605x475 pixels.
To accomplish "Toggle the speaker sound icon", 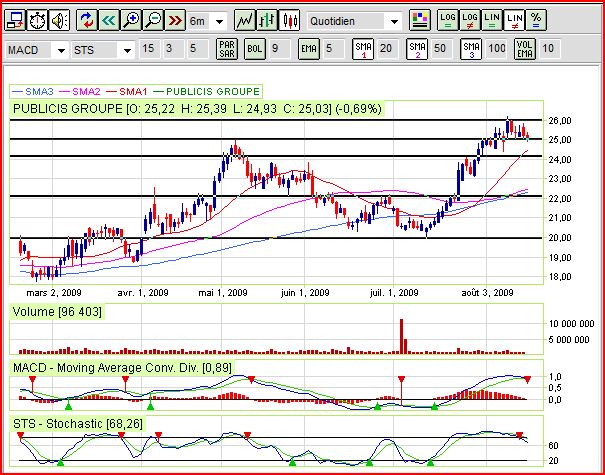I will (60, 20).
